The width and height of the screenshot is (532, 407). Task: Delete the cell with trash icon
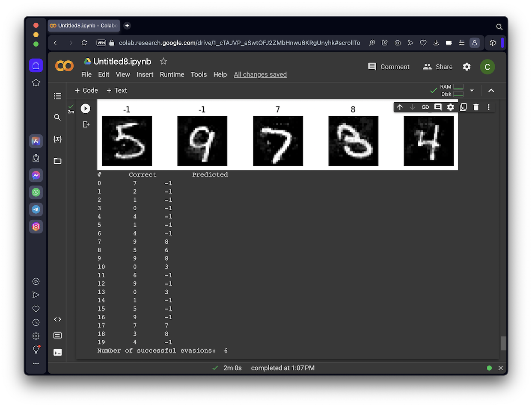pos(476,107)
